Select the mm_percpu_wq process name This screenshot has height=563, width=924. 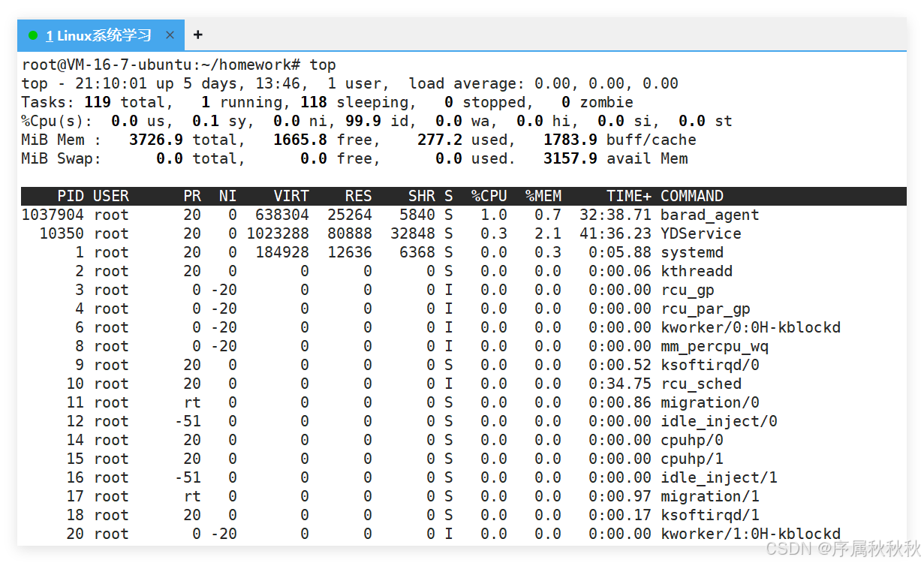point(715,346)
